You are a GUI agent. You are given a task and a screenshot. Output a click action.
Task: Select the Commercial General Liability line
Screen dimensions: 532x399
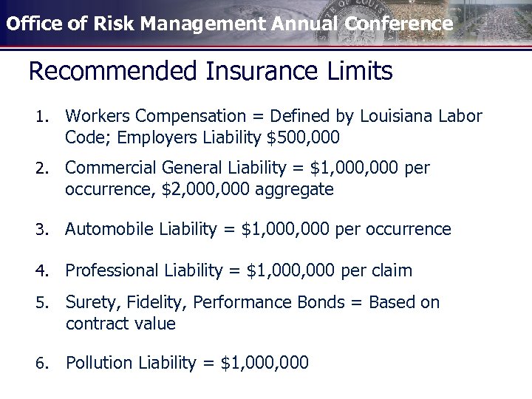(247, 168)
